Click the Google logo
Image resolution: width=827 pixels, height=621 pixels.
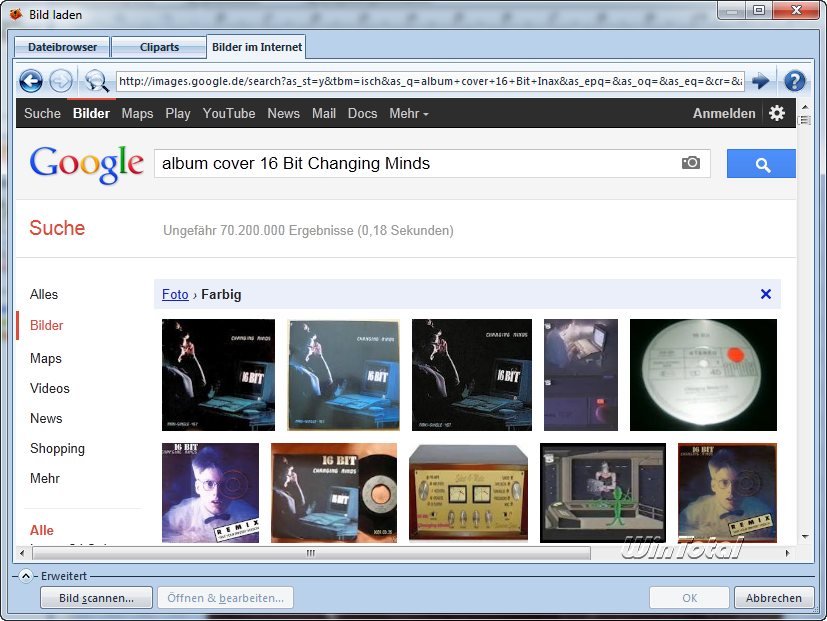point(86,165)
